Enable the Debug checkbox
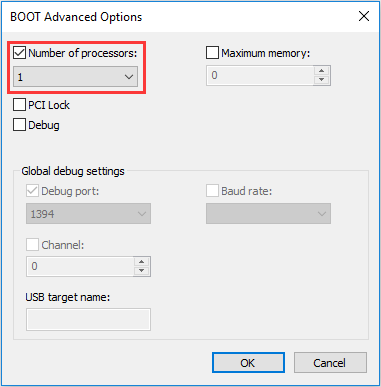381x387 pixels. [19, 125]
